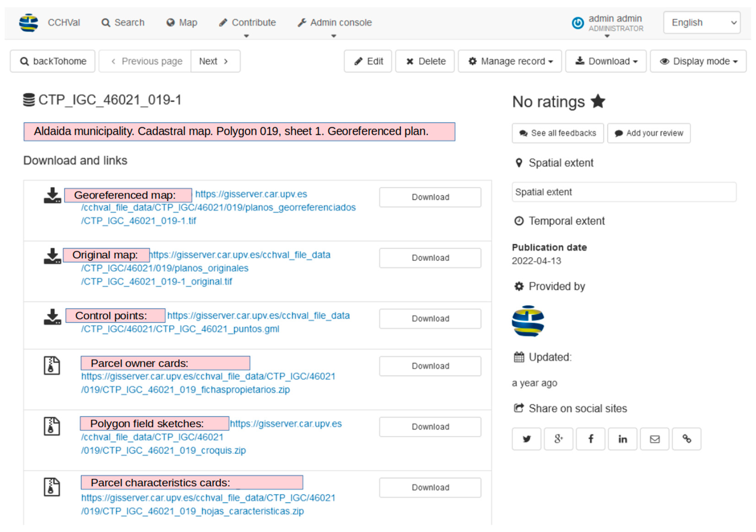Click the Spatial extent box
Viewport: 756px width, 532px height.
[x=624, y=192]
